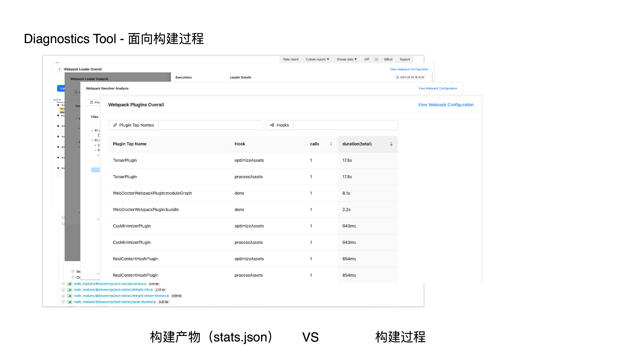Click the file search icon in Resolver Analysis
The image size is (644, 362).
(92, 102)
